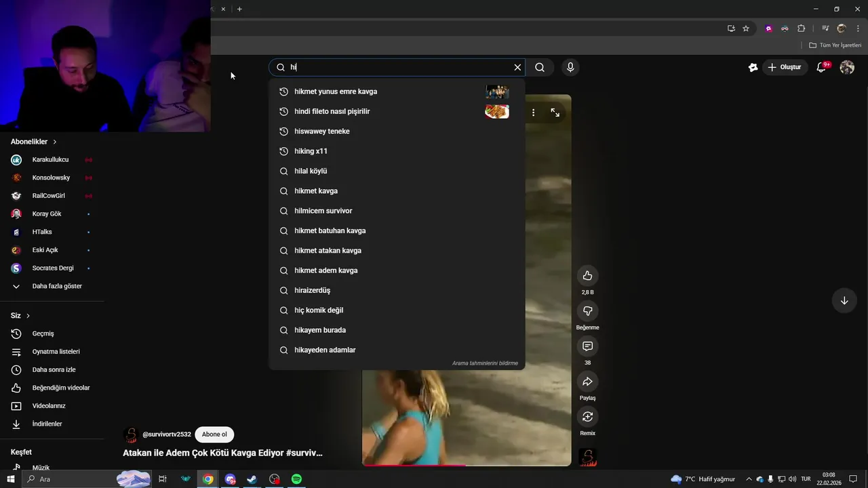This screenshot has height=488, width=868.
Task: Open Daha sonra izle list
Action: tap(52, 370)
